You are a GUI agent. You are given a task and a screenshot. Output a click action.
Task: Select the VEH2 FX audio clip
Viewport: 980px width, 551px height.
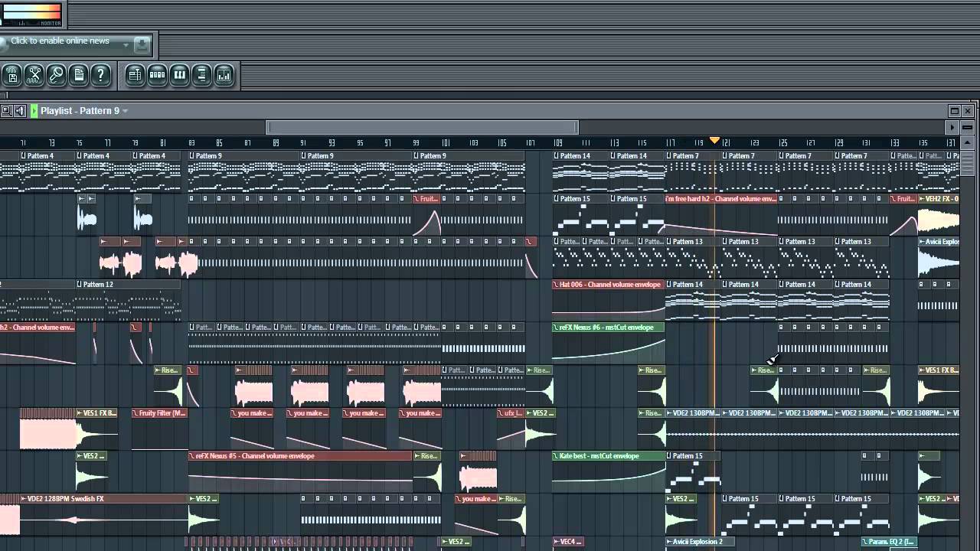[939, 198]
